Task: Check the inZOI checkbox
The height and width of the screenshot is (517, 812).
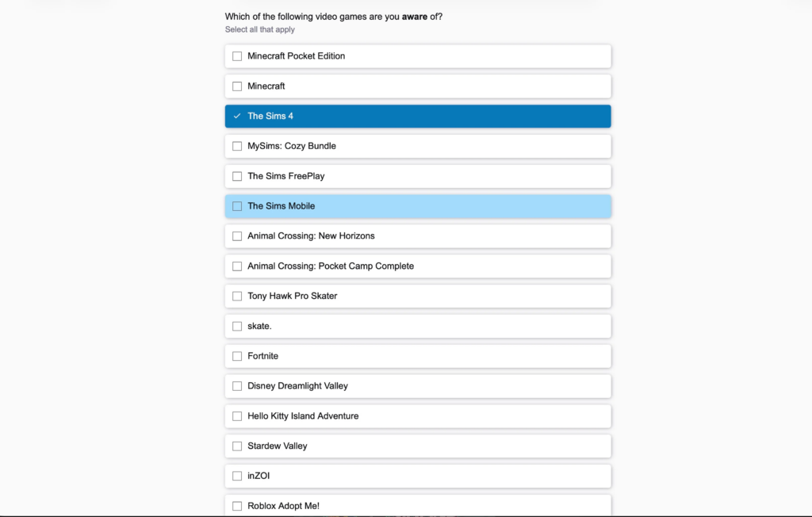Action: (237, 477)
